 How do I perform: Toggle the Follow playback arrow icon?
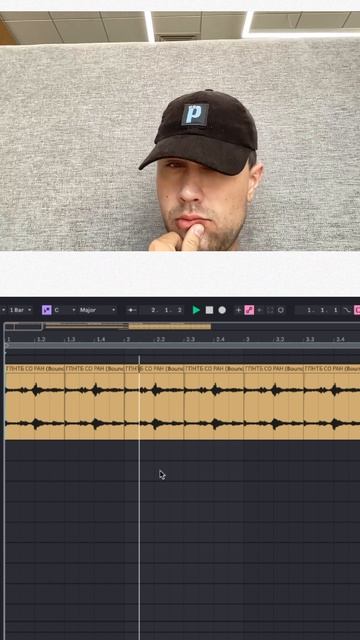pos(131,310)
